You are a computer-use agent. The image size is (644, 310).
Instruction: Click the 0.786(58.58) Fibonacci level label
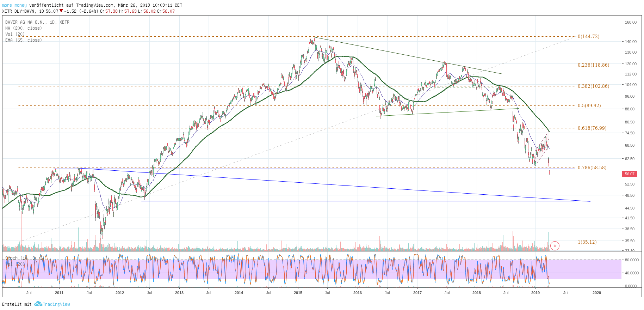pos(592,168)
